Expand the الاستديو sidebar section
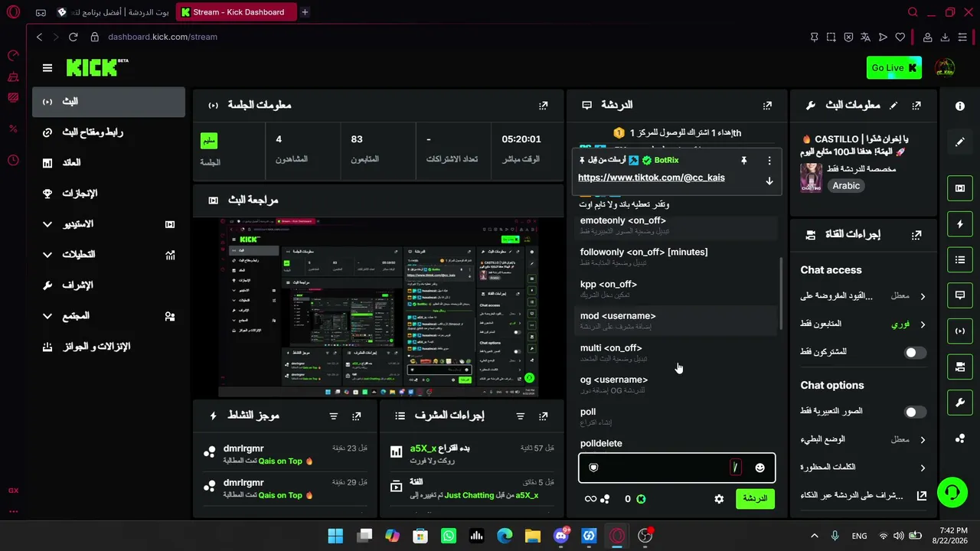 tap(109, 224)
